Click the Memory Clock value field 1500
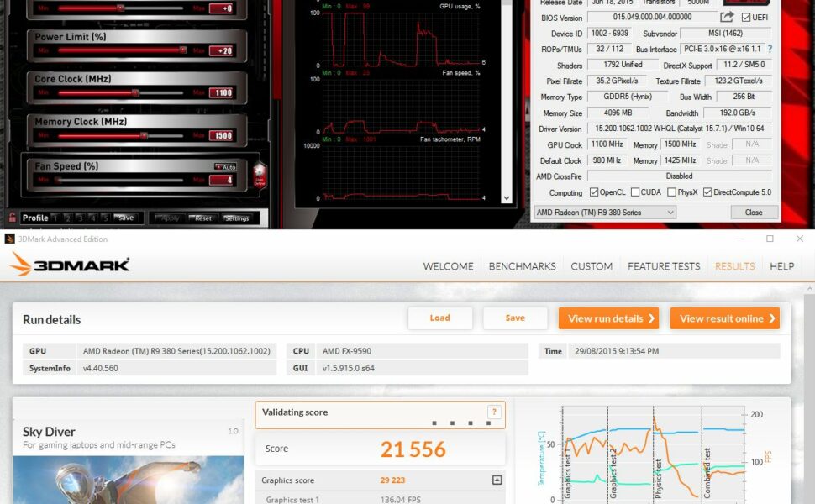 [221, 135]
